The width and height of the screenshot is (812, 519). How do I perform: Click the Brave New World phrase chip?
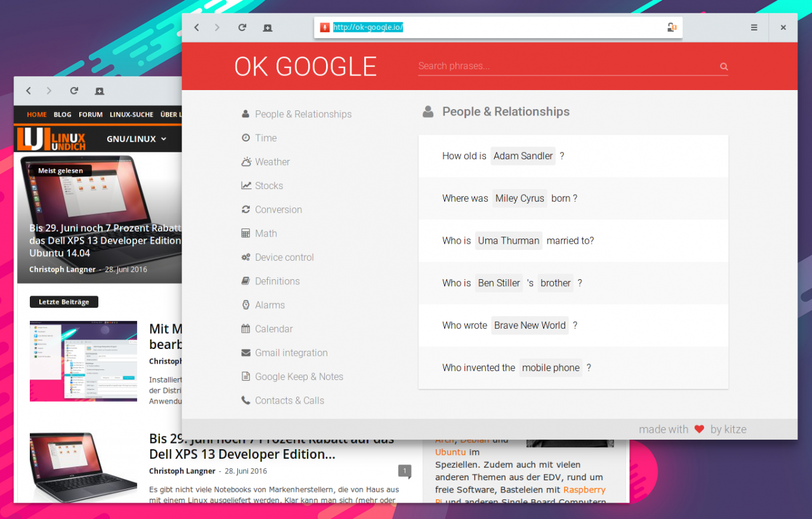click(530, 325)
